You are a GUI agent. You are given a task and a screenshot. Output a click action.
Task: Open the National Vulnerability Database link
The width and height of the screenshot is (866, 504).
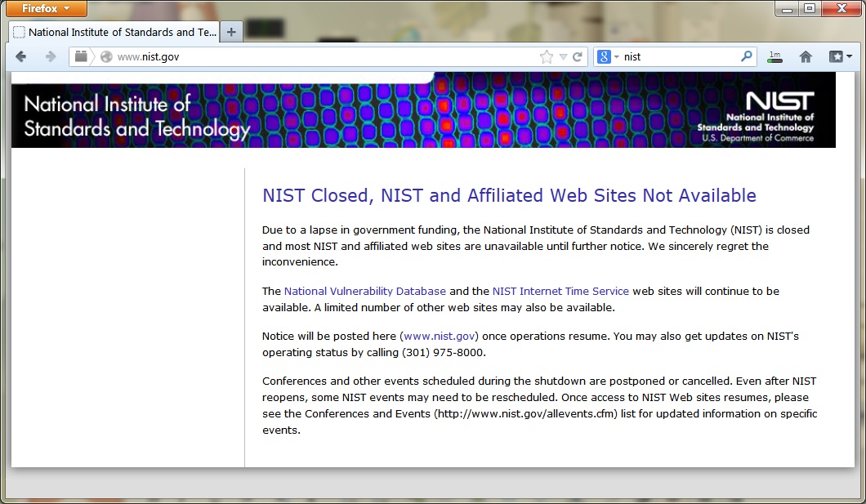click(x=364, y=291)
